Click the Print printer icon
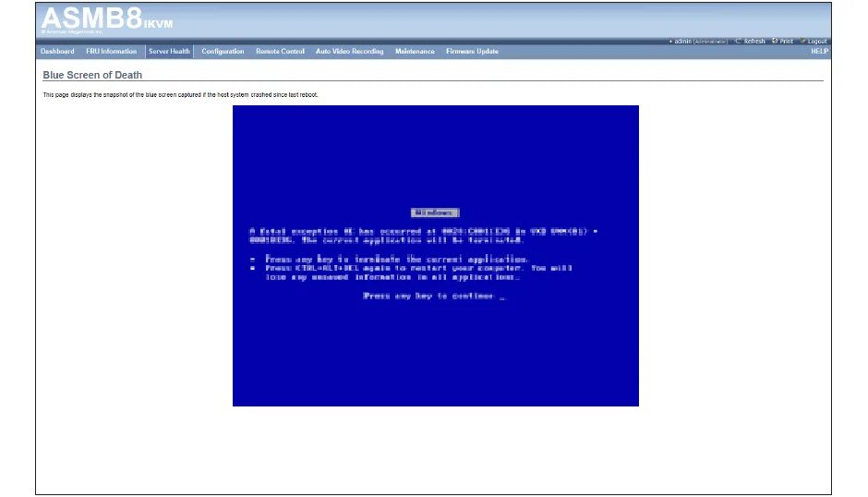868x497 pixels. click(x=775, y=41)
